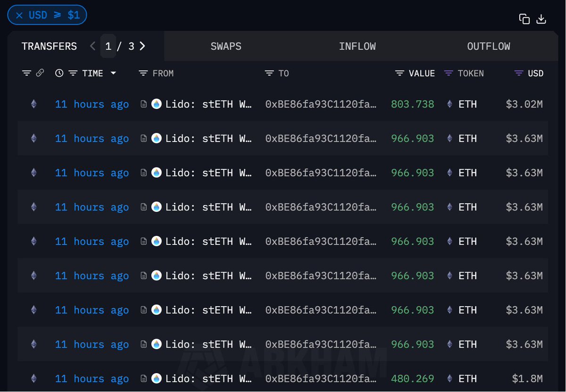Download the transfers table

pos(541,19)
